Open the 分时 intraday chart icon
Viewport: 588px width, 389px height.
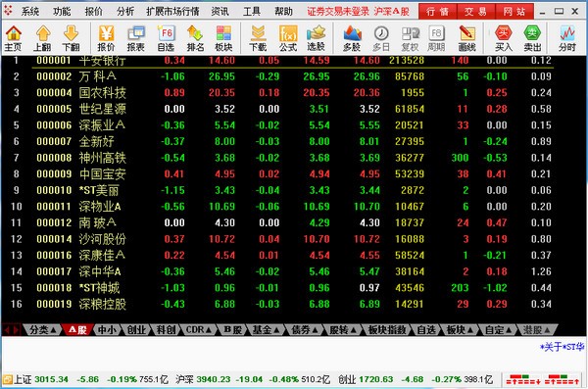[567, 38]
